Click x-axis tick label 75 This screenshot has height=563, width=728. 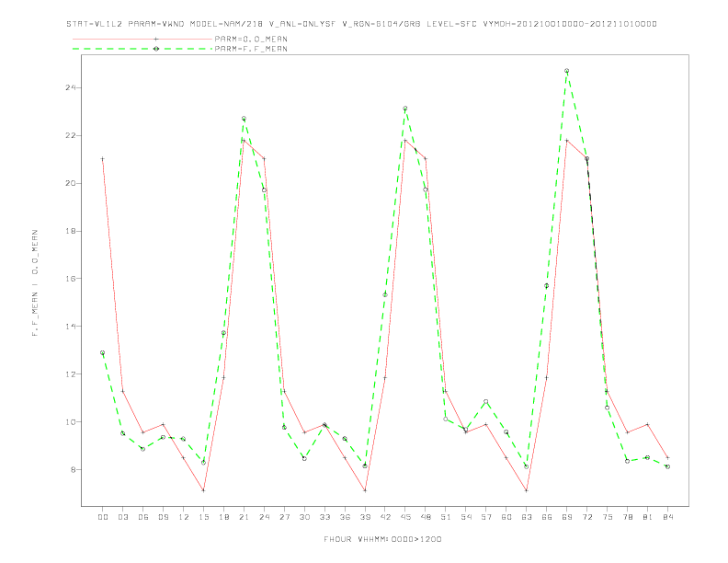click(608, 517)
